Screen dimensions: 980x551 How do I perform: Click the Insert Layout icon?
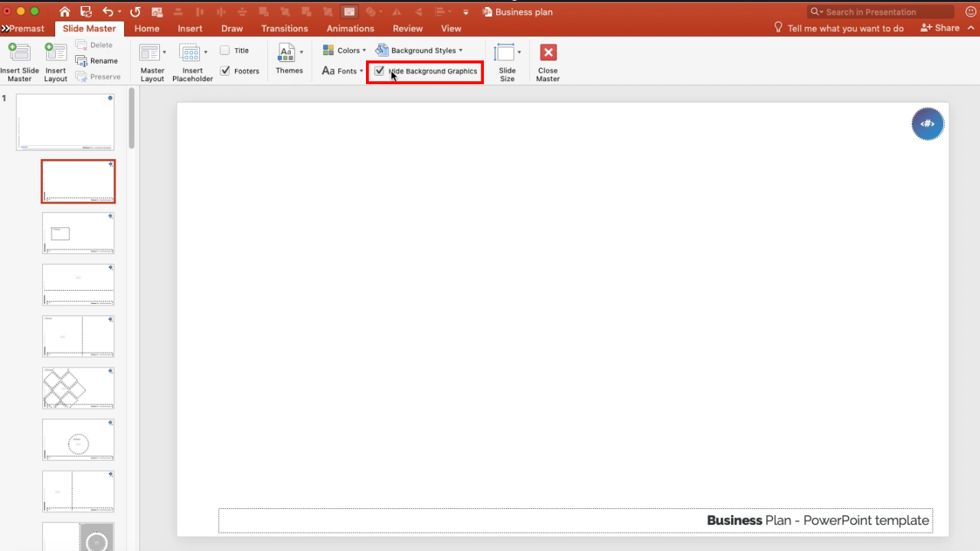click(55, 61)
